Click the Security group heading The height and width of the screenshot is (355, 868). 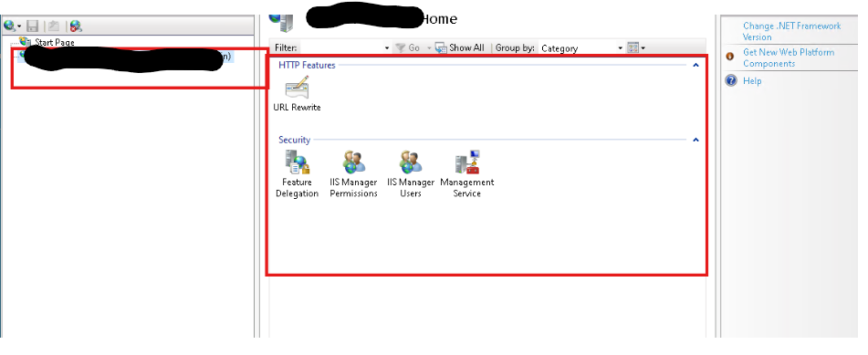click(x=295, y=141)
